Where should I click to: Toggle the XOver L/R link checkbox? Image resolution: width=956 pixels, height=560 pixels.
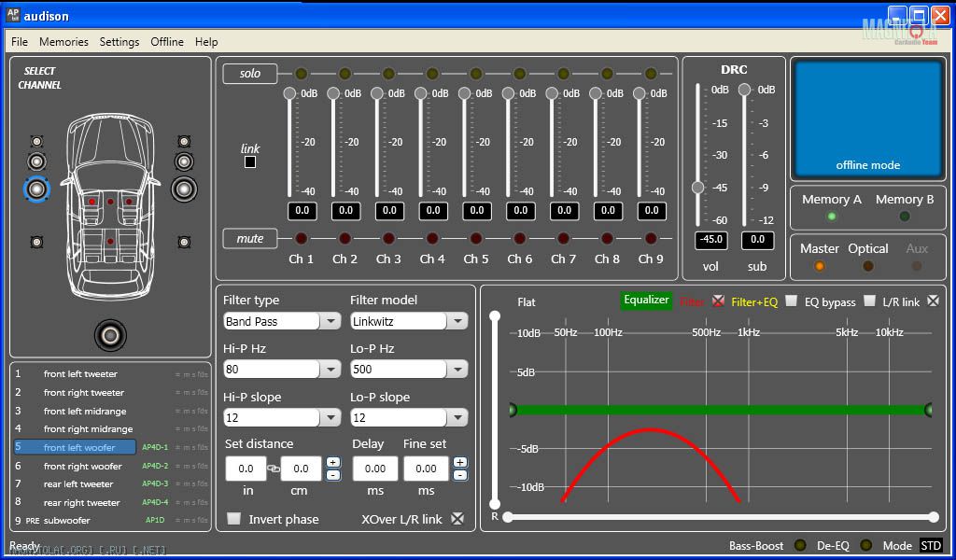[457, 519]
